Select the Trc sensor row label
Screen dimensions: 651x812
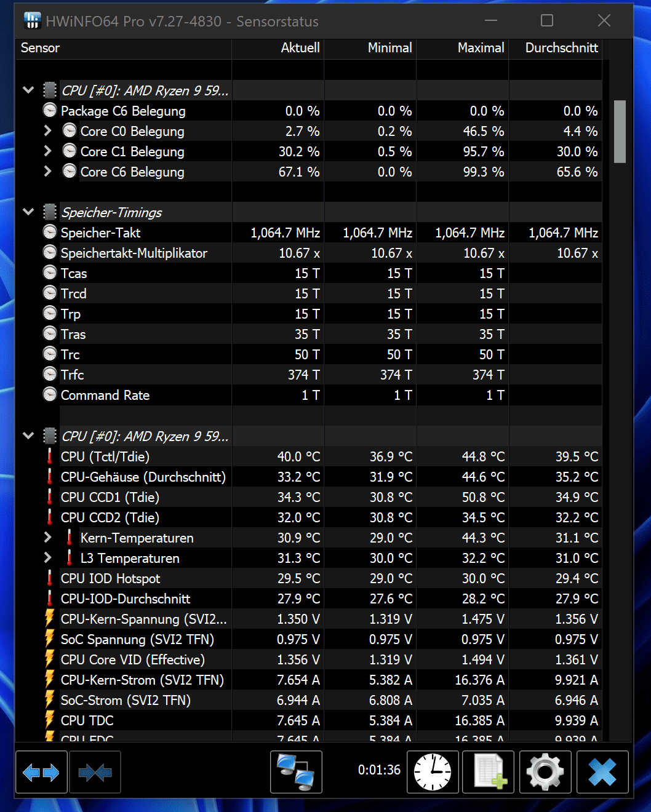[70, 354]
